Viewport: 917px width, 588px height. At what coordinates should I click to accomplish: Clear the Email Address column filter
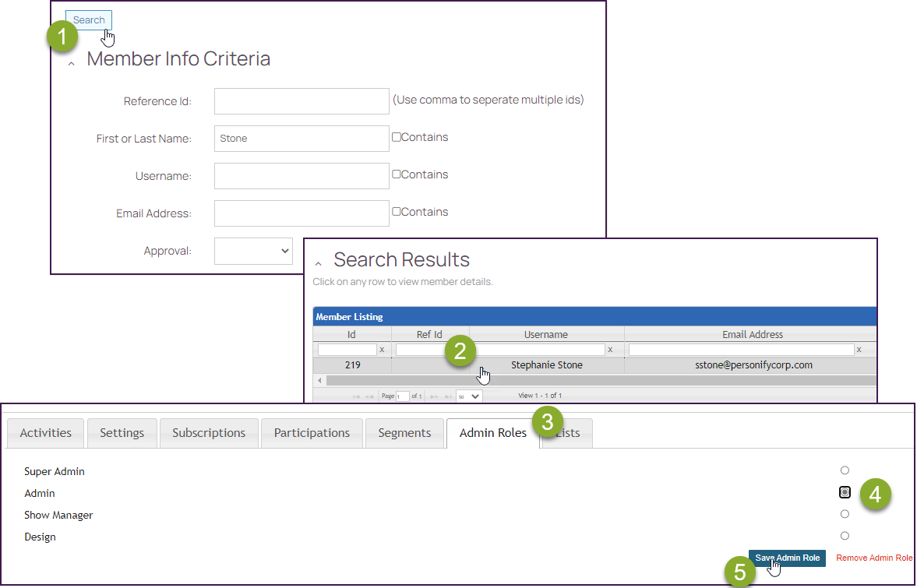coord(859,350)
